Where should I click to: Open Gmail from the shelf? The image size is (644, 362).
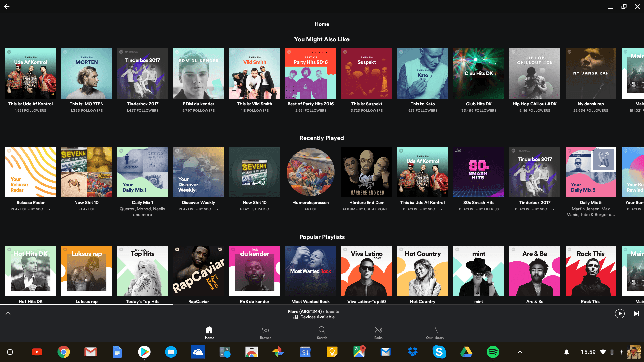91,352
